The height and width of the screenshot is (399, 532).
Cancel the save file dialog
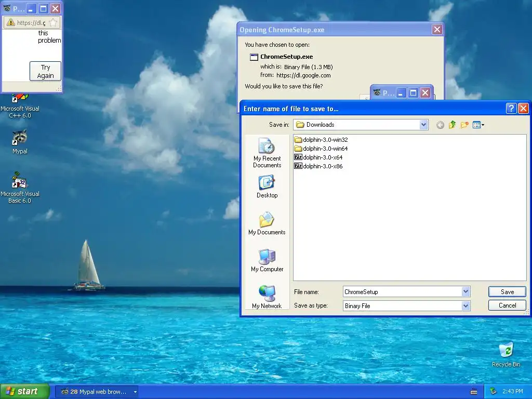point(507,305)
